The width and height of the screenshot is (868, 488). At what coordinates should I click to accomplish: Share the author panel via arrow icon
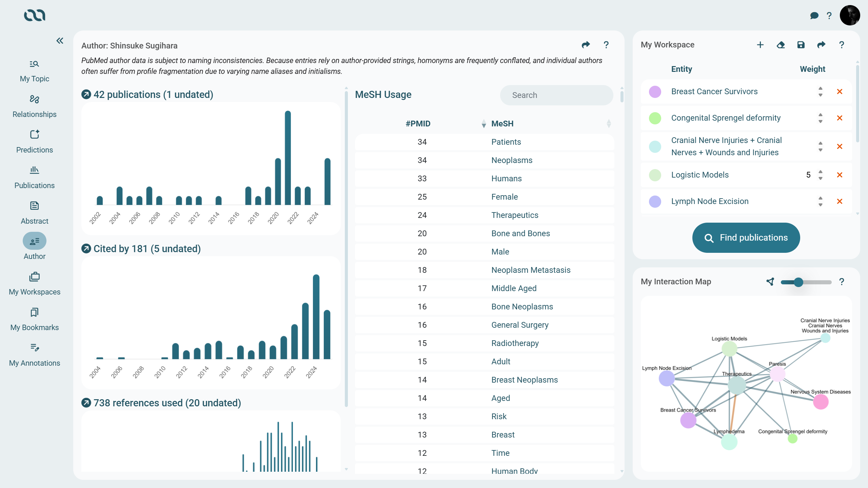(586, 45)
